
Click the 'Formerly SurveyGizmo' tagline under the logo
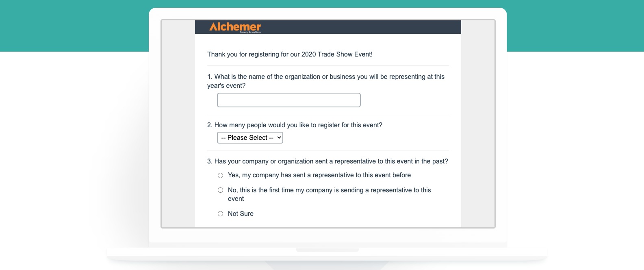(250, 32)
